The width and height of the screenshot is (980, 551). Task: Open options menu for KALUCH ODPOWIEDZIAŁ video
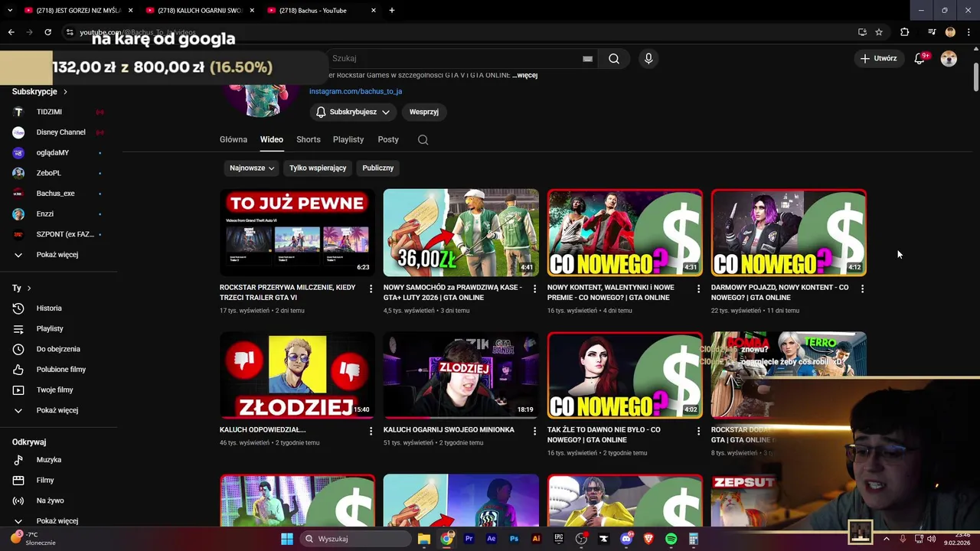(x=371, y=431)
